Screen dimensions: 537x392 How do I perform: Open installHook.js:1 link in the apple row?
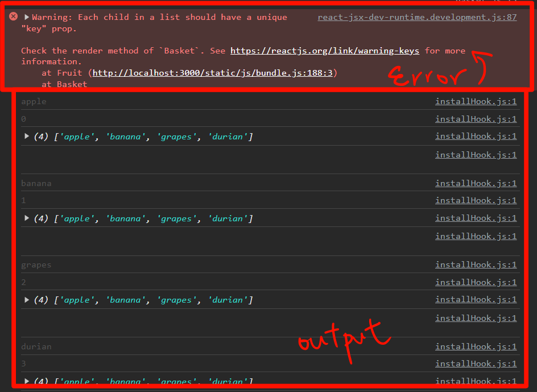[476, 101]
